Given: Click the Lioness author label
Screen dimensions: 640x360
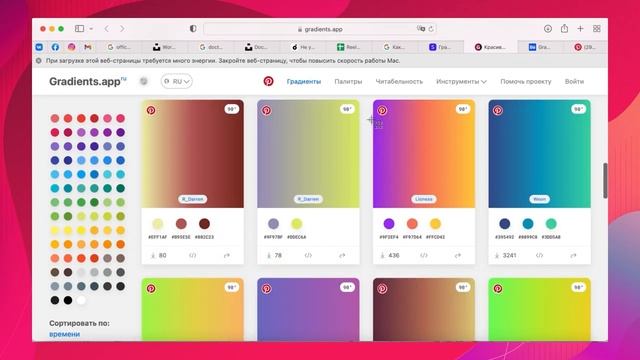Looking at the screenshot, I should [x=424, y=199].
